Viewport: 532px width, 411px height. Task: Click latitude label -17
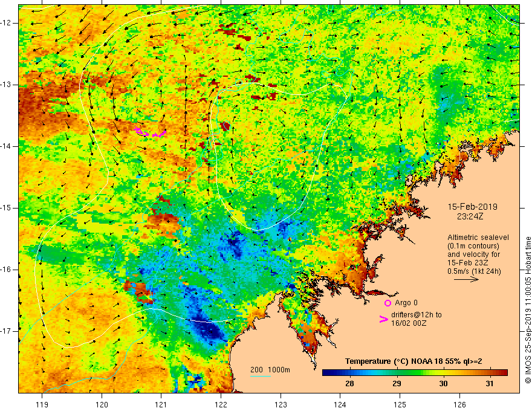(x=6, y=331)
